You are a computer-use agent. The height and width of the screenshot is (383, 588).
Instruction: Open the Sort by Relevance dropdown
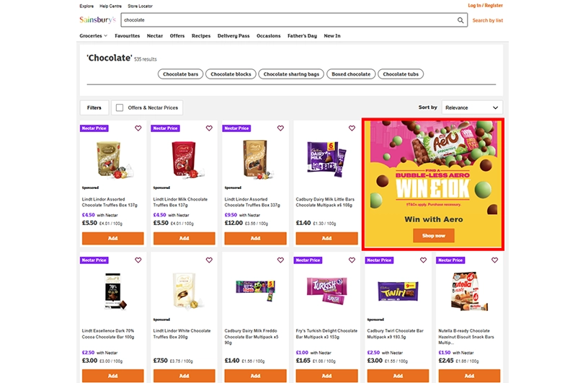click(x=472, y=107)
